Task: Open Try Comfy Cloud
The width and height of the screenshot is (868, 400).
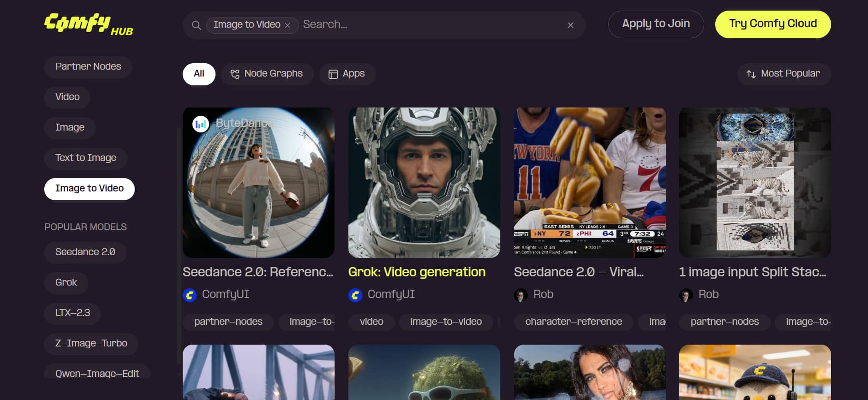Action: pos(773,24)
